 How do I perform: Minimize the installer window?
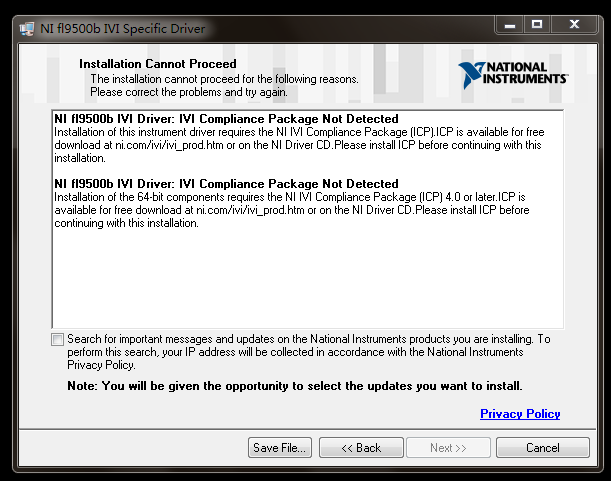[510, 25]
